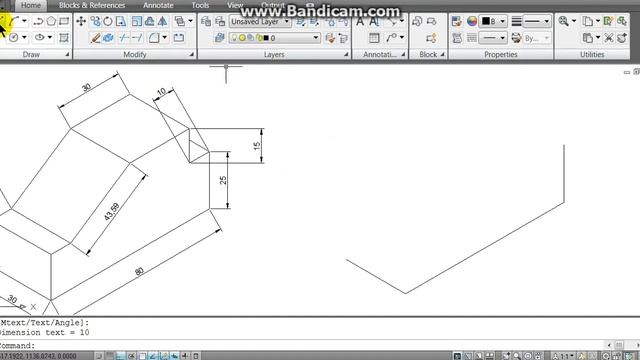This screenshot has width=640, height=360.
Task: Pick the Fillet tool
Action: (x=154, y=38)
